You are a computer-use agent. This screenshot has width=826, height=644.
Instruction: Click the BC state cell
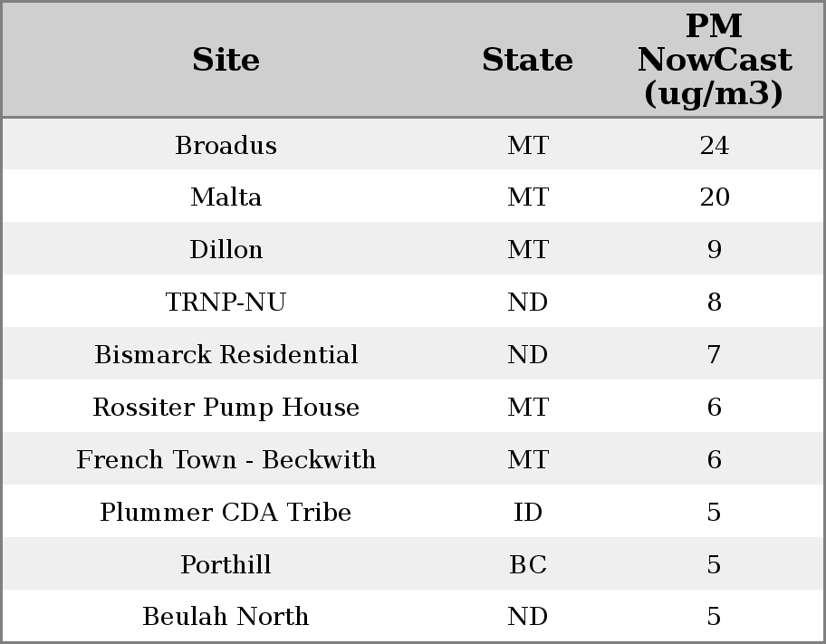click(527, 565)
